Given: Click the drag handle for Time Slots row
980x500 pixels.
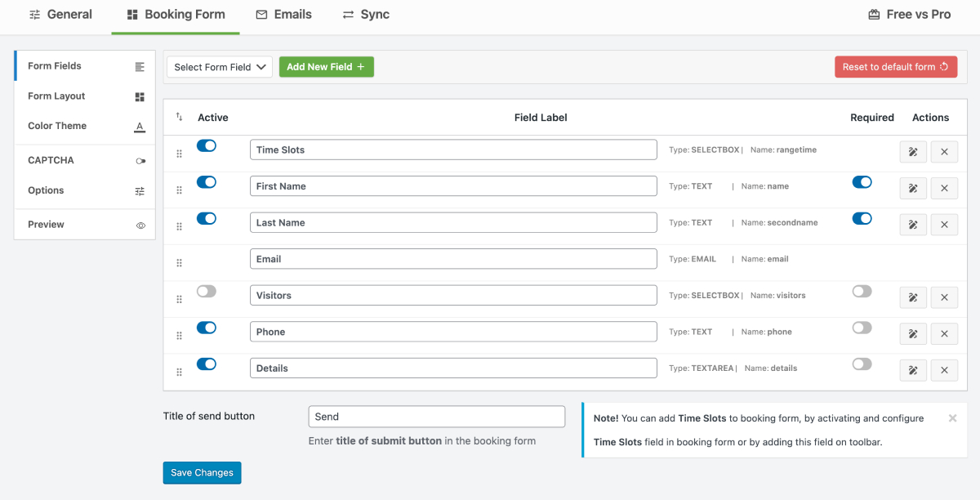Looking at the screenshot, I should 180,154.
